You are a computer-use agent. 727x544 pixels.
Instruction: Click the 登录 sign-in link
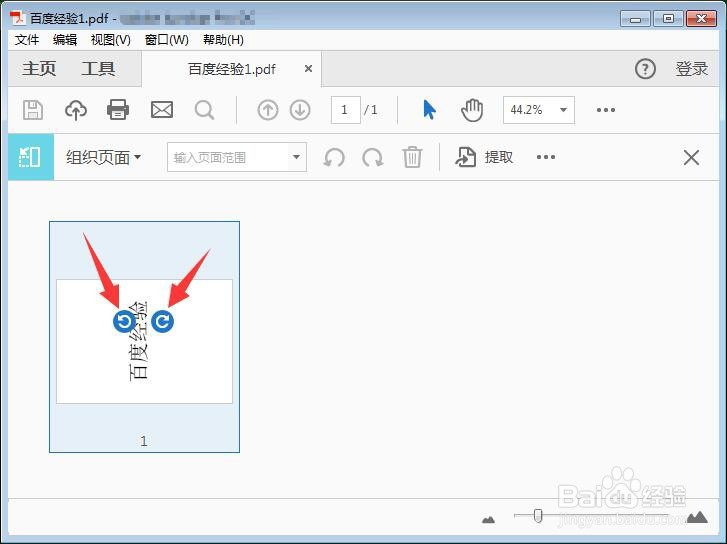(691, 69)
